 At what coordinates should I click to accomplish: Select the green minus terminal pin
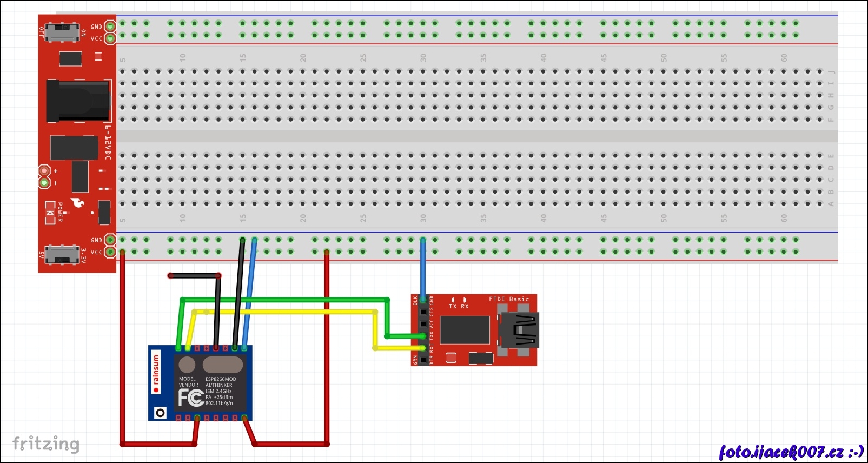44,183
